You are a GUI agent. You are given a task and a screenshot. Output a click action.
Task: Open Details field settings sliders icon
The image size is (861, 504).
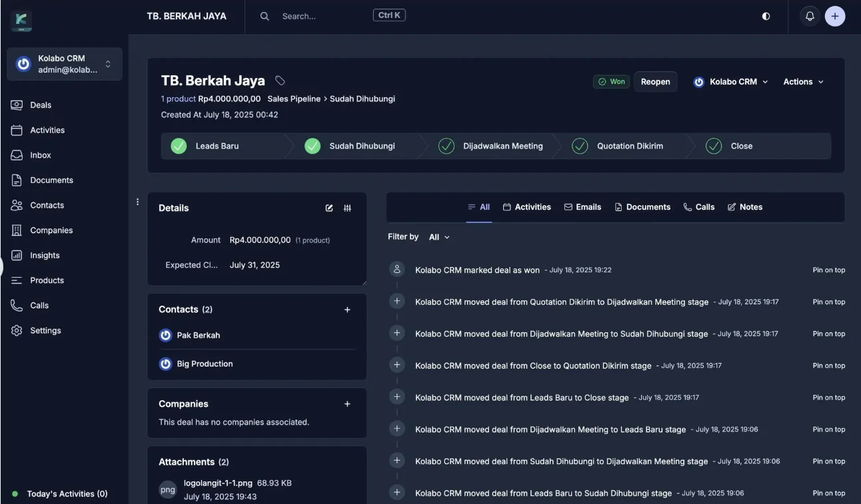347,208
